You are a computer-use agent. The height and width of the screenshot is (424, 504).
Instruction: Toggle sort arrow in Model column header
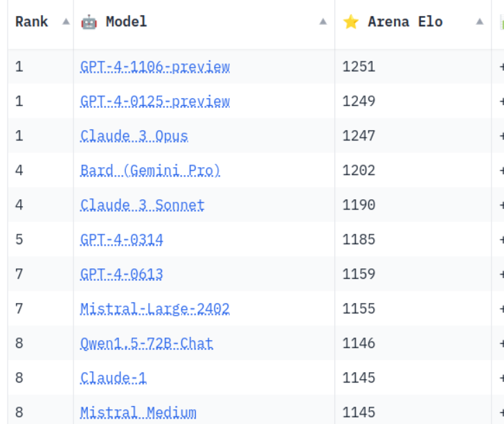323,21
